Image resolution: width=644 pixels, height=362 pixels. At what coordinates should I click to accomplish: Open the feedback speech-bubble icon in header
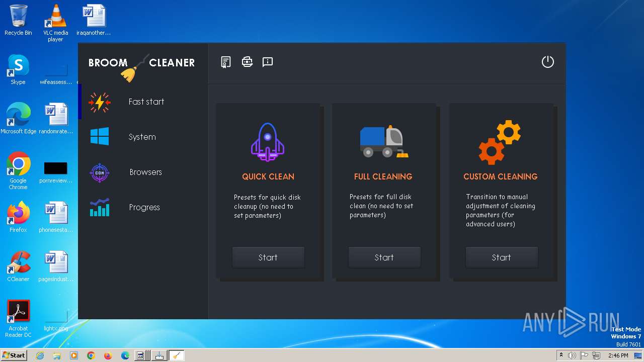[x=268, y=62]
